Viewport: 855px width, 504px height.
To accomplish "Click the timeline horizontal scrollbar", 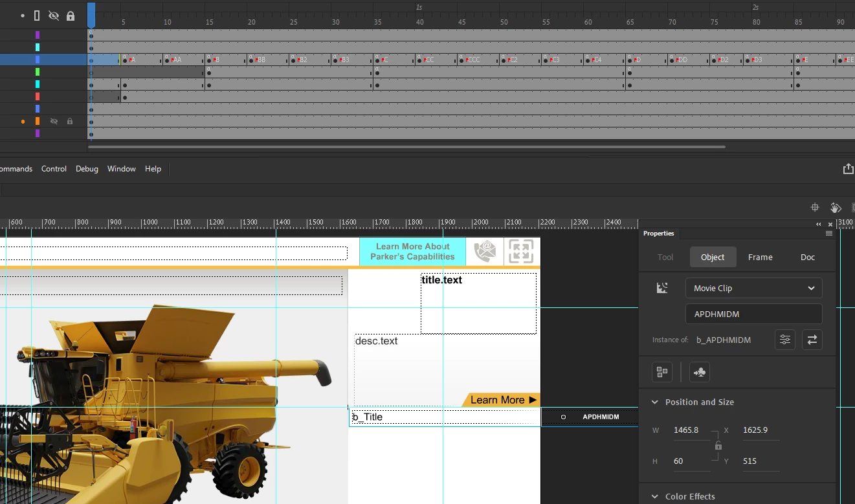I will tap(406, 147).
